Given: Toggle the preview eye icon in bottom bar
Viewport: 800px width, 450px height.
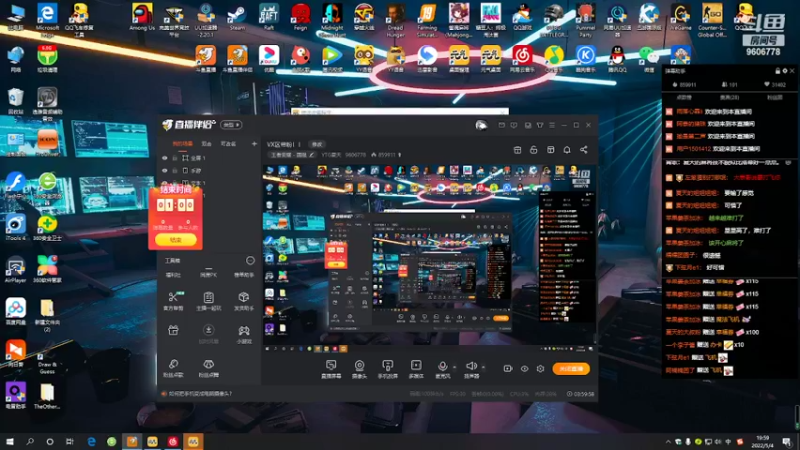Looking at the screenshot, I should pyautogui.click(x=524, y=368).
